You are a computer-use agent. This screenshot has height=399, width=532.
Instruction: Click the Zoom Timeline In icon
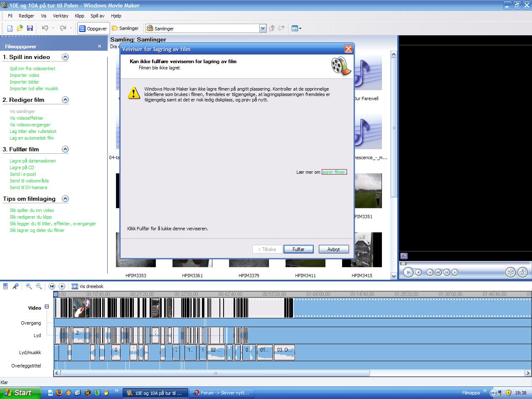pos(29,286)
